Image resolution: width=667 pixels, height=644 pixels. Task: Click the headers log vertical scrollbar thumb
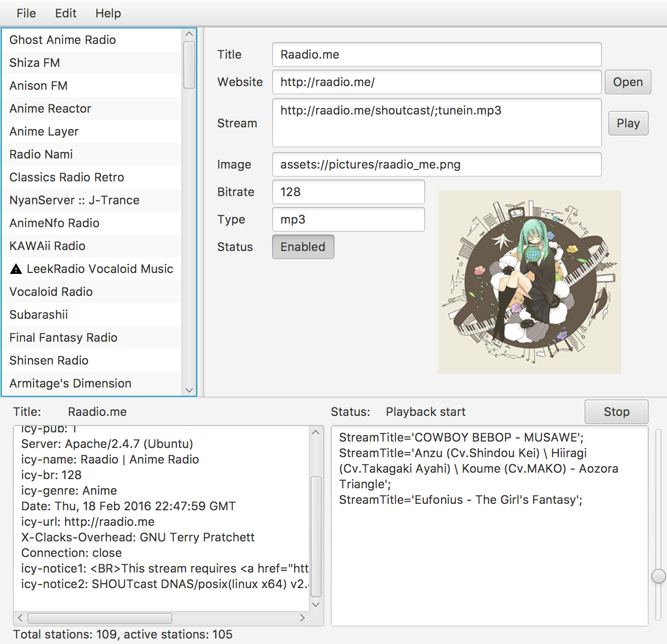coord(316,536)
